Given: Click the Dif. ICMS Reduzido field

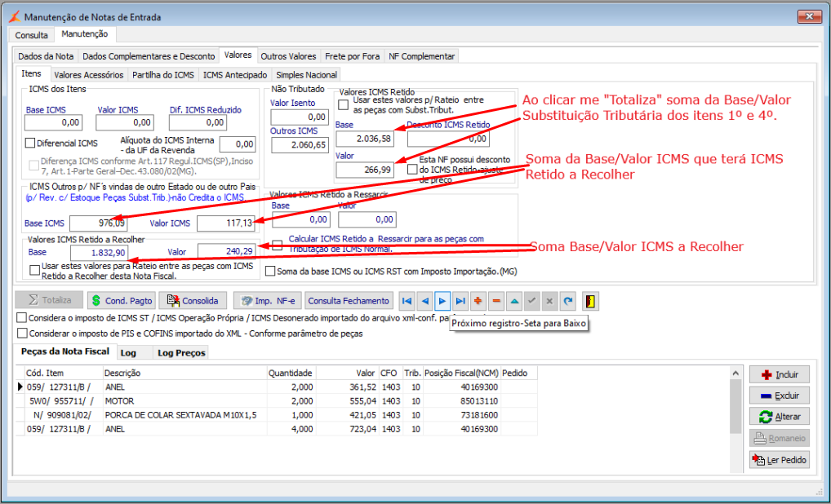Looking at the screenshot, I should pos(198,122).
